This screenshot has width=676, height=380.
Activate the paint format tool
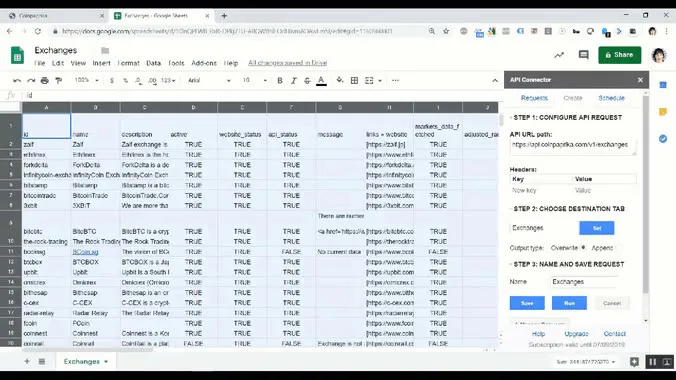(59, 81)
